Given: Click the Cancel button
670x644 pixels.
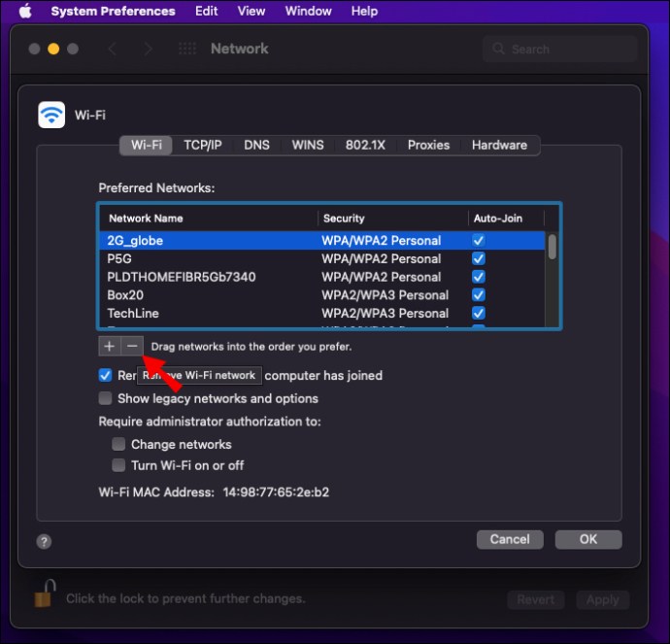Looking at the screenshot, I should click(x=510, y=539).
